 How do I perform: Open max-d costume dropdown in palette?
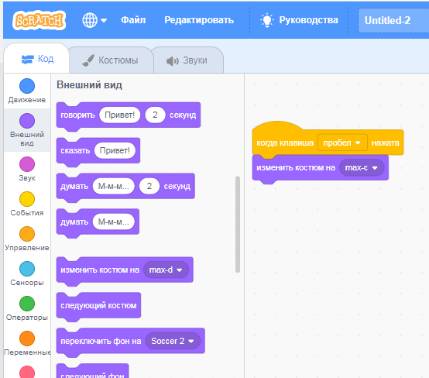pos(166,270)
